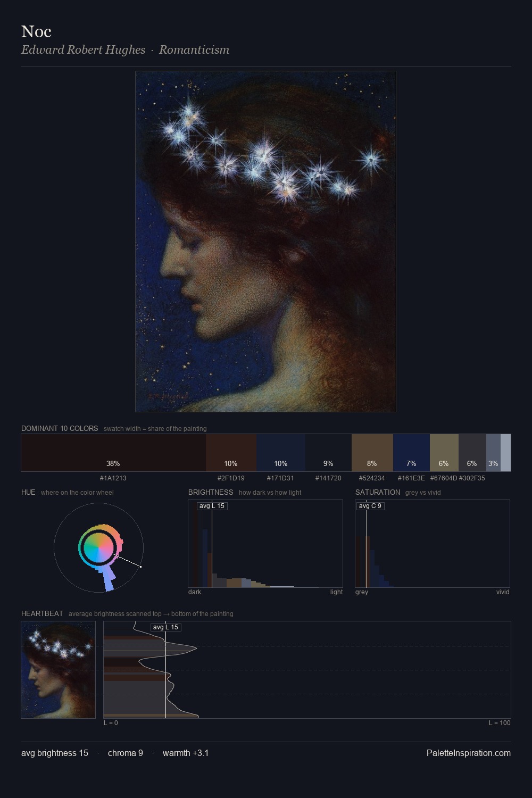
Task: Open the main Noc painting image
Action: [x=265, y=242]
